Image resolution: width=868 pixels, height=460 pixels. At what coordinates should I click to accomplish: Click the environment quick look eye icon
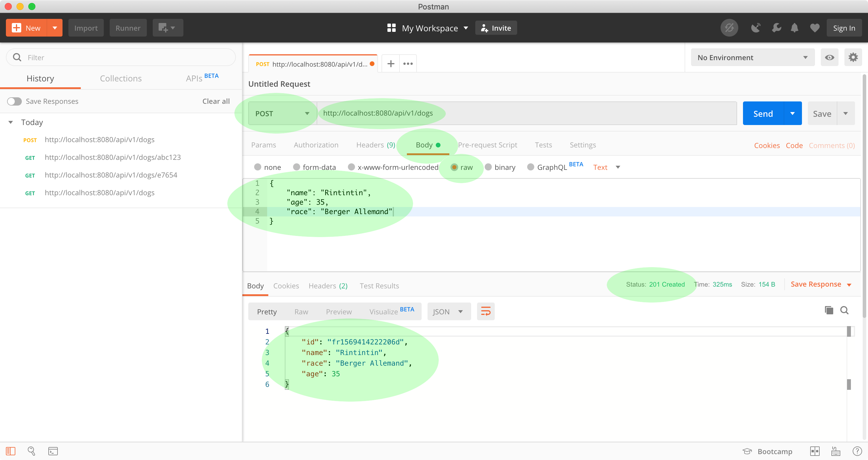tap(829, 57)
